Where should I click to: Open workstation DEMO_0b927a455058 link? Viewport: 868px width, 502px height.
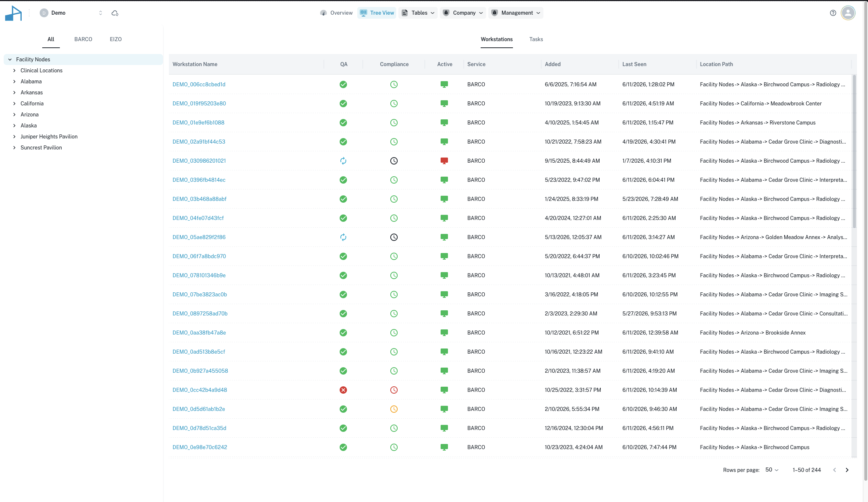pos(200,371)
